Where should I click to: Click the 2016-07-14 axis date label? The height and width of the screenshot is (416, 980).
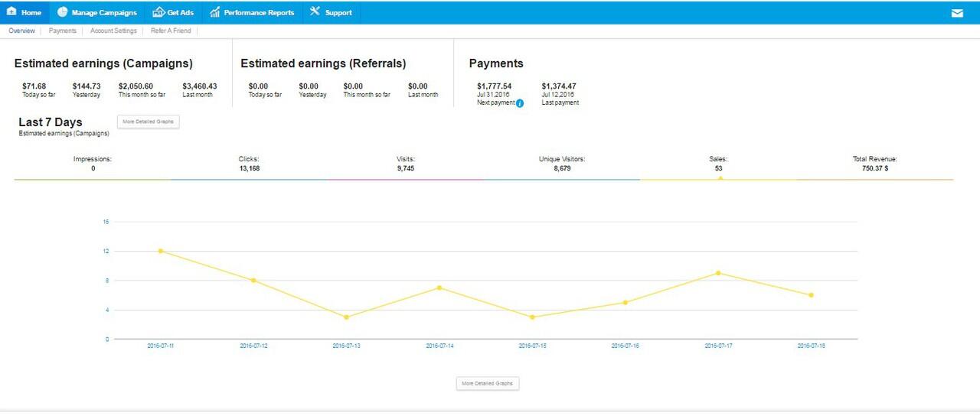pos(439,346)
